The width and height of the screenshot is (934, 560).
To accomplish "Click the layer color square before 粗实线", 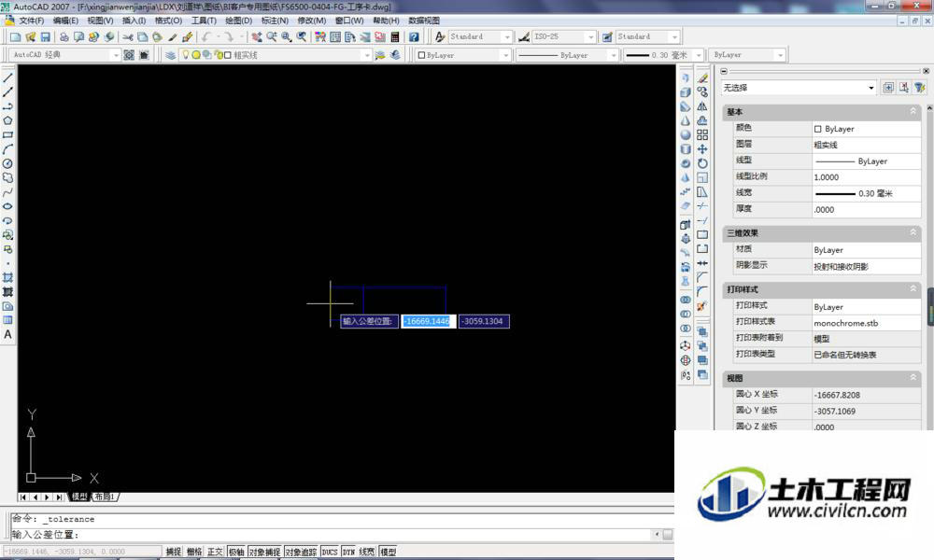I will (x=228, y=55).
